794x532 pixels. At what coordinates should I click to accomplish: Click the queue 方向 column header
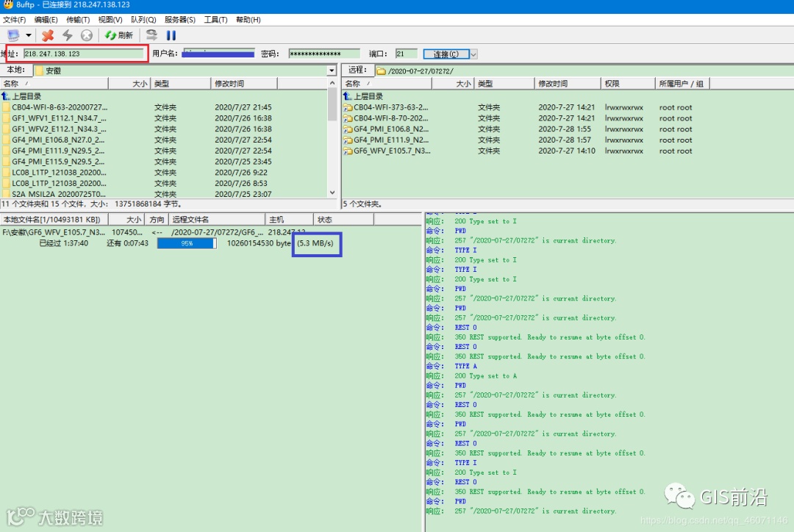(157, 219)
